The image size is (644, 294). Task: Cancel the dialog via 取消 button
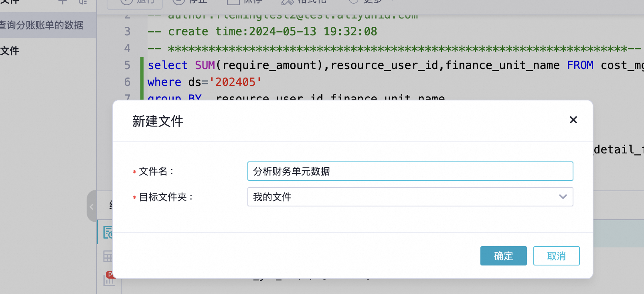(x=556, y=256)
